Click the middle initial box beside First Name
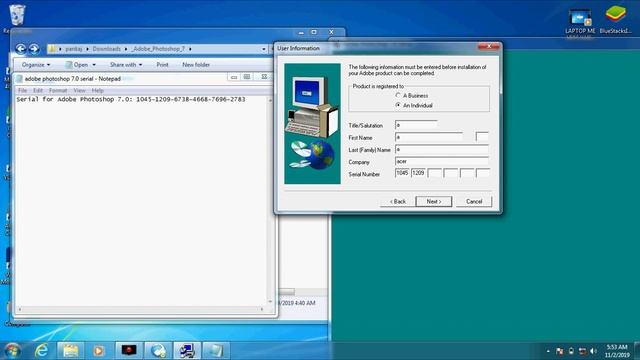The image size is (640, 360). tap(482, 137)
